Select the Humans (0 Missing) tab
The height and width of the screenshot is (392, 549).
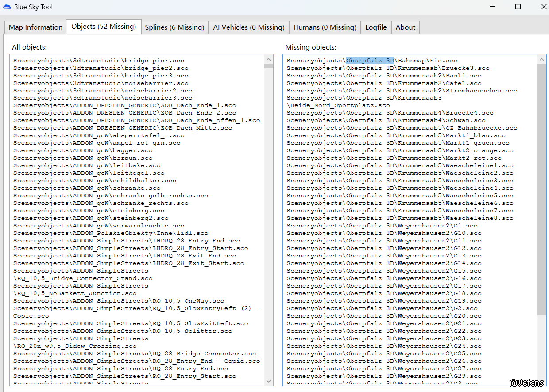(x=325, y=27)
